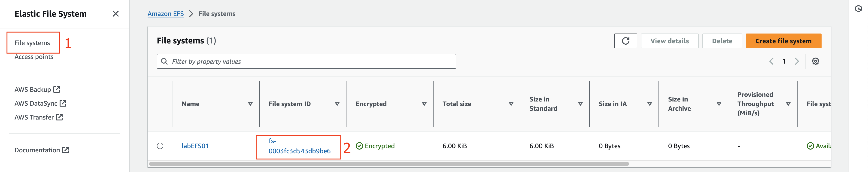The height and width of the screenshot is (172, 868).
Task: Open File systems in sidebar
Action: [x=32, y=43]
